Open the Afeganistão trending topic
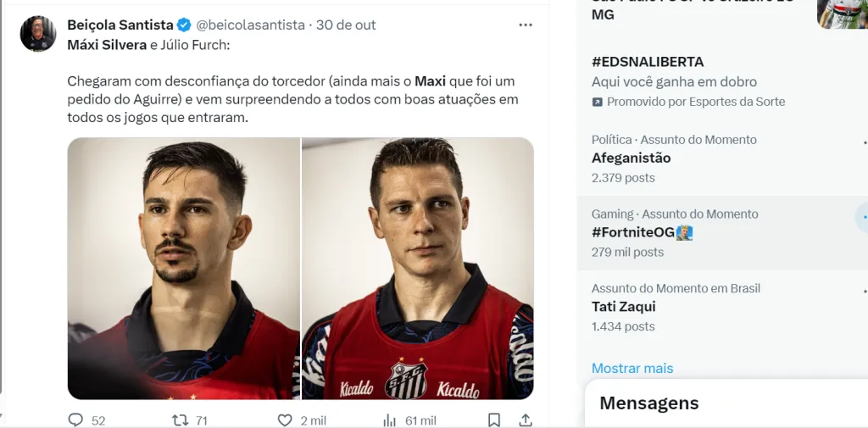Screen dimensions: 868x428 coord(631,158)
